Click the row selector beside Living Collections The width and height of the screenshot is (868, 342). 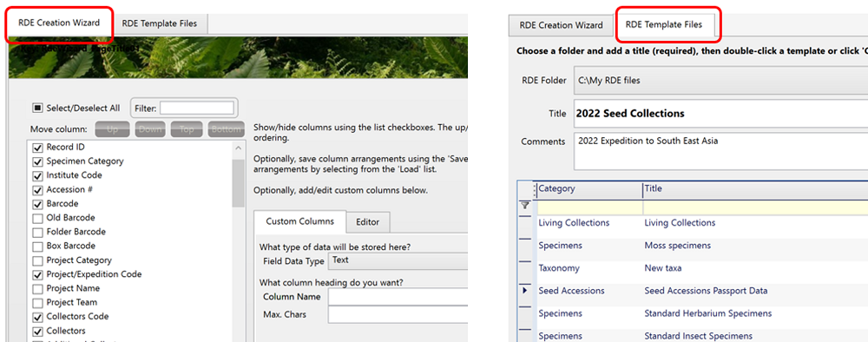click(x=525, y=223)
